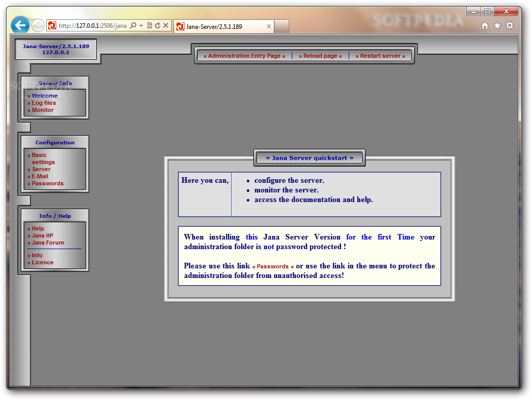Open the address bar autocomplete dropdown arrow
532x400 pixels.
pos(141,26)
